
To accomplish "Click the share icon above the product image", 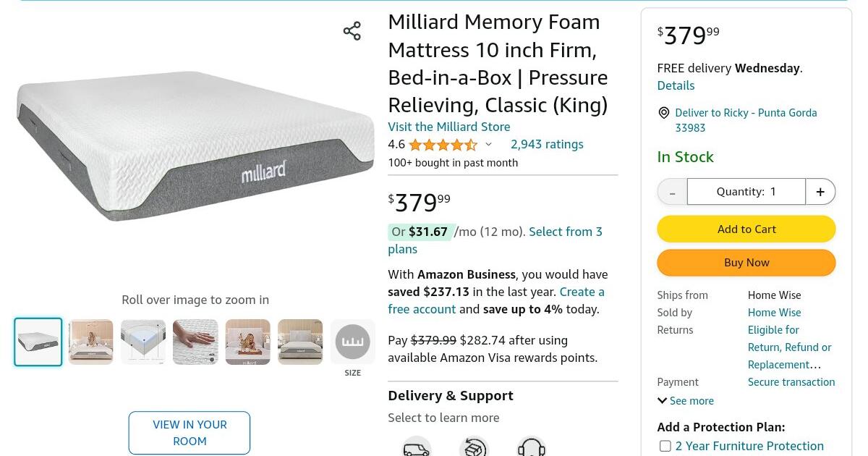I will (352, 30).
